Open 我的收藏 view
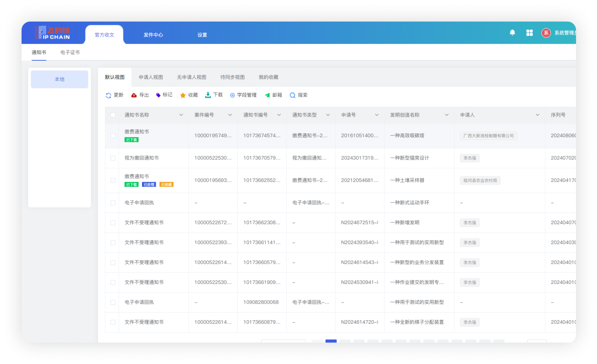 268,77
